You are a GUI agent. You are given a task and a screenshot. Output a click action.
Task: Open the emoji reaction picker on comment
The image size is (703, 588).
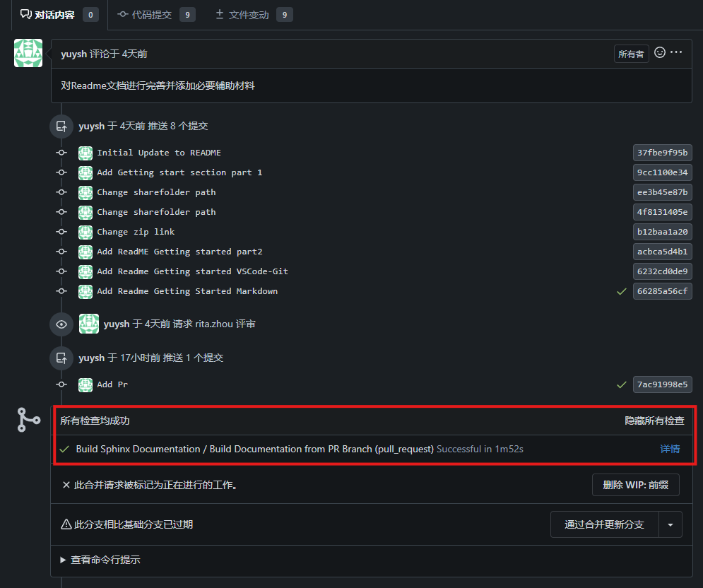pos(660,52)
